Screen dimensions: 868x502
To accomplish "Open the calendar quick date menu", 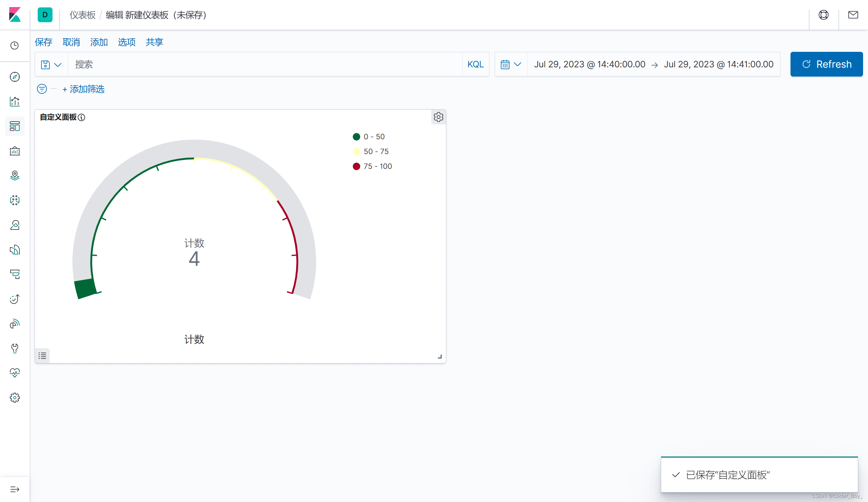I will 510,65.
